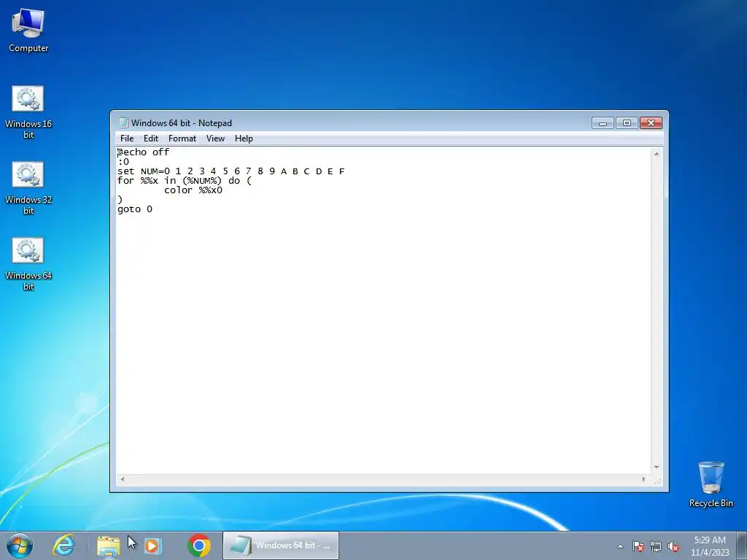747x560 pixels.
Task: Launch Internet Explorer from taskbar
Action: [63, 545]
